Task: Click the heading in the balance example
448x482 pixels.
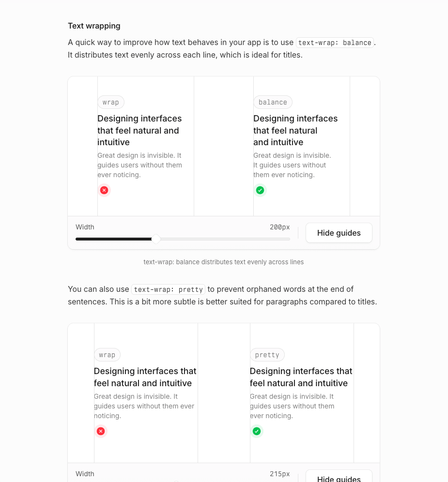Action: coord(295,130)
